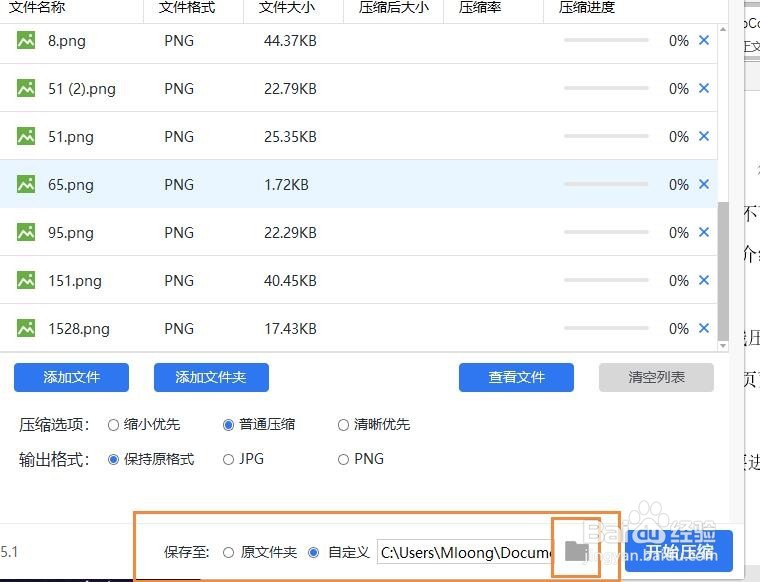Start compression with 开始压缩 button
760x582 pixels.
tap(679, 551)
